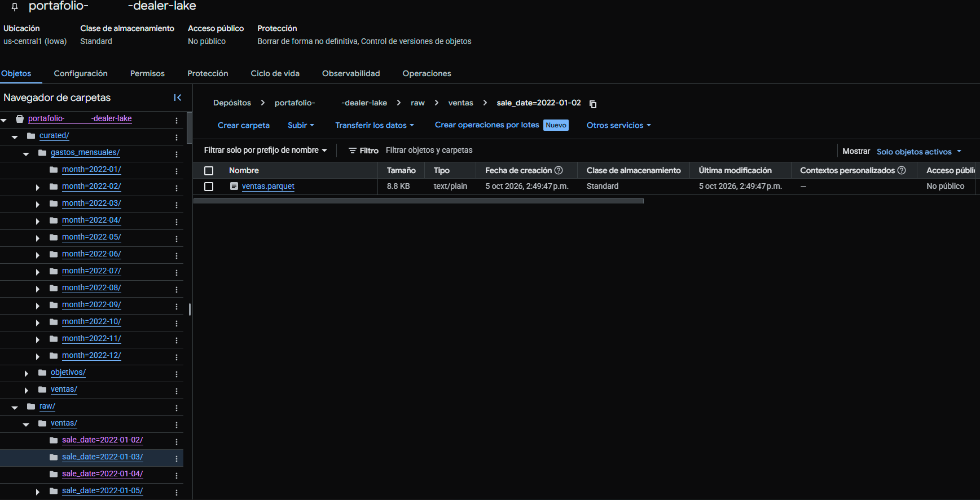Open Filtrar solo por prefijo de nombre dropdown
This screenshot has width=980, height=500.
(265, 150)
